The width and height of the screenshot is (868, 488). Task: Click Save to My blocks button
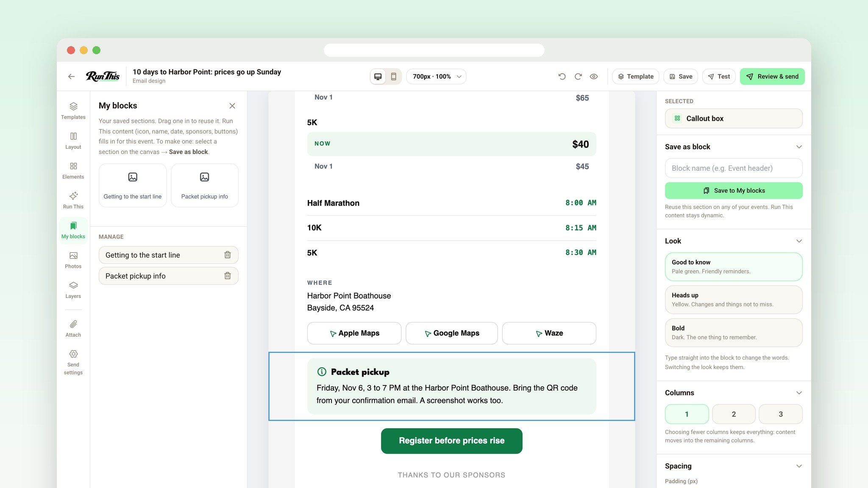pos(733,191)
